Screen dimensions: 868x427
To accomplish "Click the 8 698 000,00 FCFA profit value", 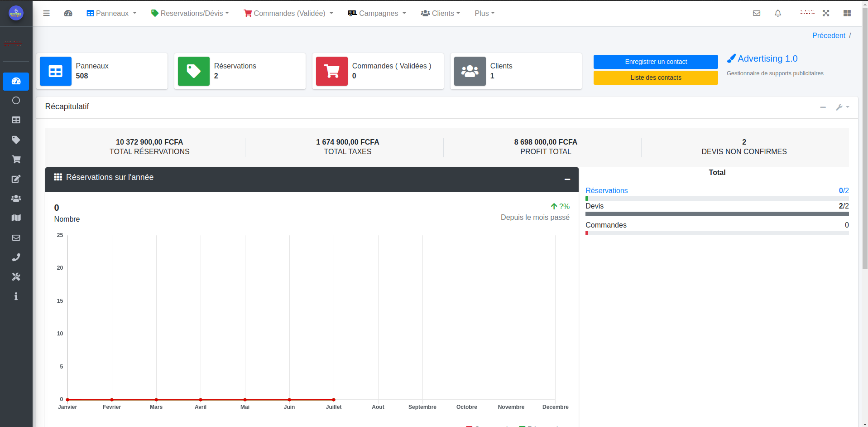I will pos(546,142).
